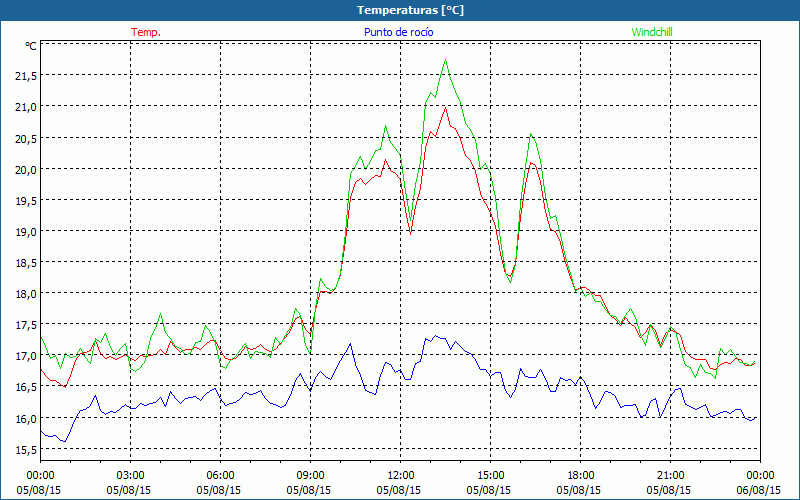Viewport: 800px width, 500px height.
Task: Click the 21,0 y-axis value
Action: pyautogui.click(x=26, y=107)
